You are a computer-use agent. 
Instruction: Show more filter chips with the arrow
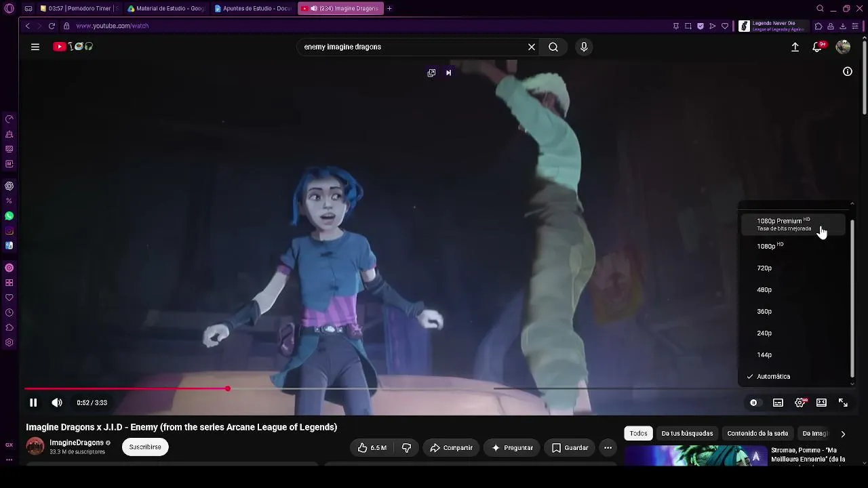tap(843, 434)
